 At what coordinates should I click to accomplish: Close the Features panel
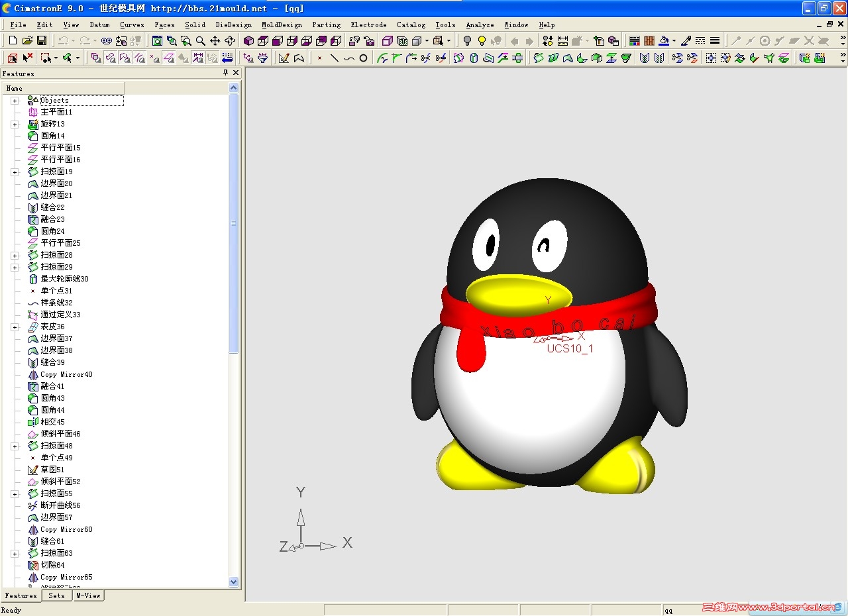(x=236, y=73)
